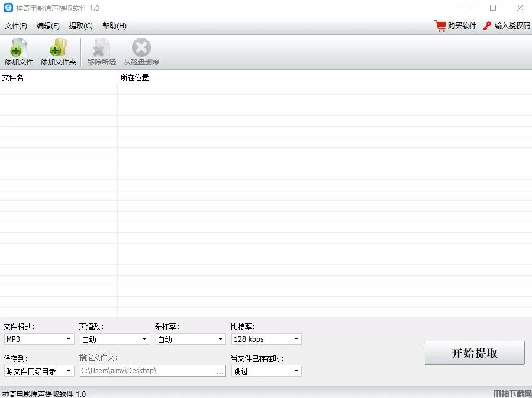This screenshot has height=398, width=532.
Task: Open the Sample rate (采样率) dropdown
Action: [190, 339]
